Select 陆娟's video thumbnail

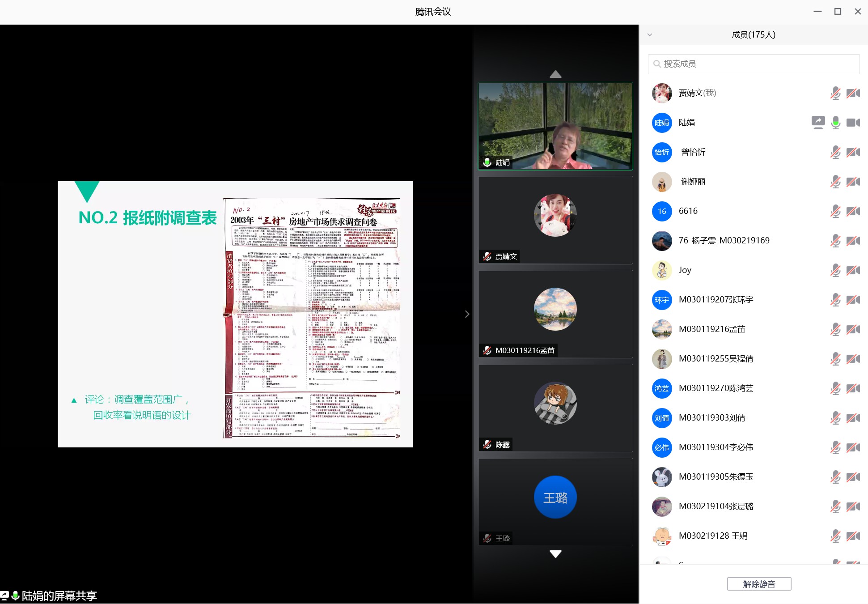(x=555, y=126)
